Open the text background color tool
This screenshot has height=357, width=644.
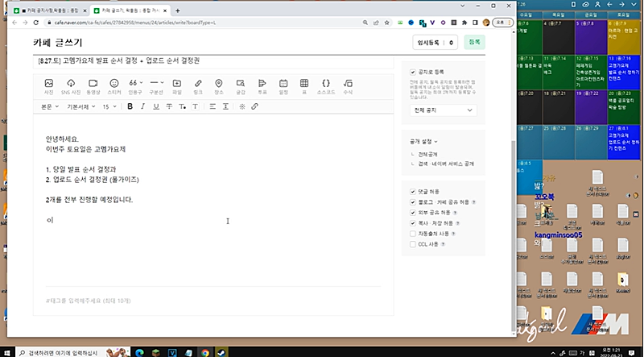pos(195,106)
